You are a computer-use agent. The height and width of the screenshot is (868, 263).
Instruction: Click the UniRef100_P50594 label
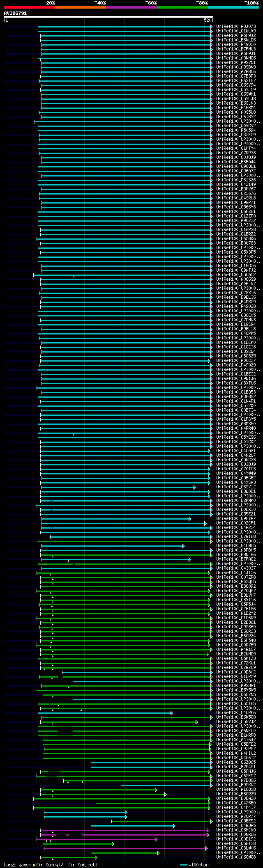coord(236,130)
